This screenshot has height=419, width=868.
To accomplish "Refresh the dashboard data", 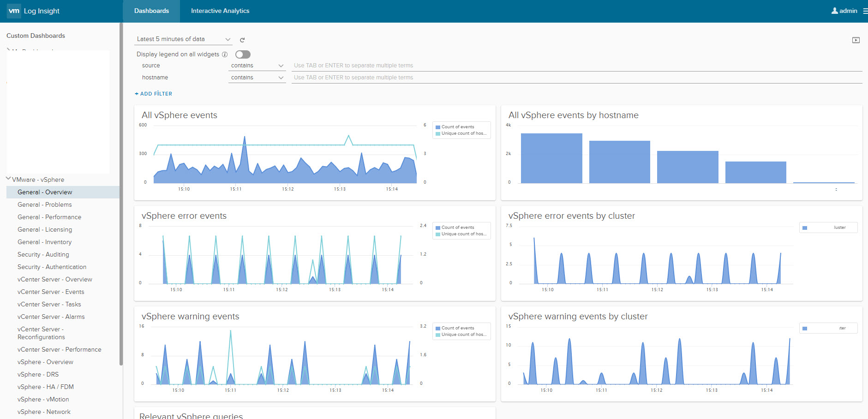I will pos(242,40).
